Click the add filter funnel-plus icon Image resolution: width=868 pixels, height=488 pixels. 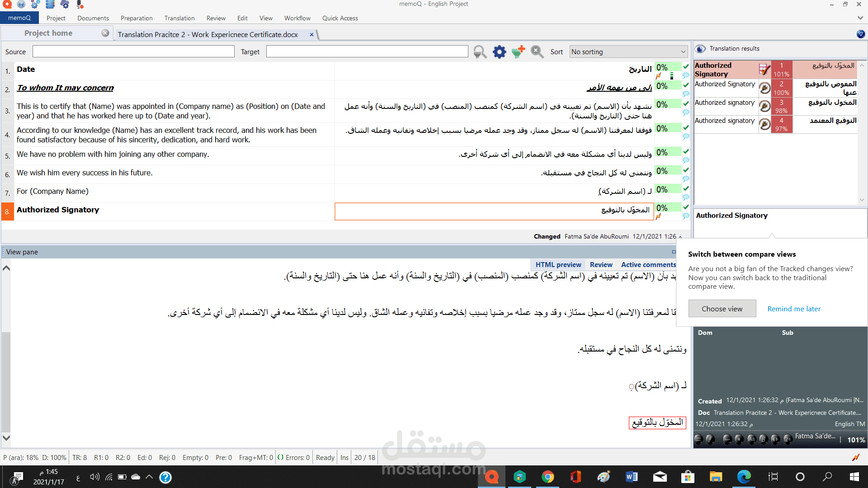(x=518, y=52)
